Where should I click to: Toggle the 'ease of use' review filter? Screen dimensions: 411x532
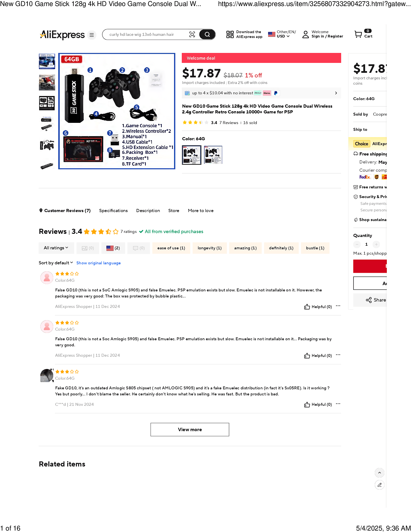(x=171, y=248)
